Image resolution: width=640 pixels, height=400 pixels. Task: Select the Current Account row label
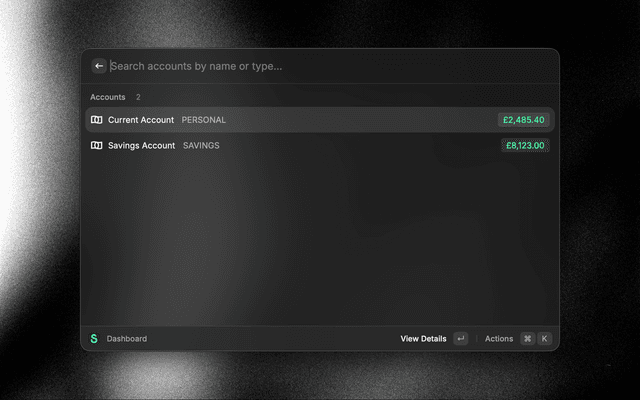click(140, 120)
